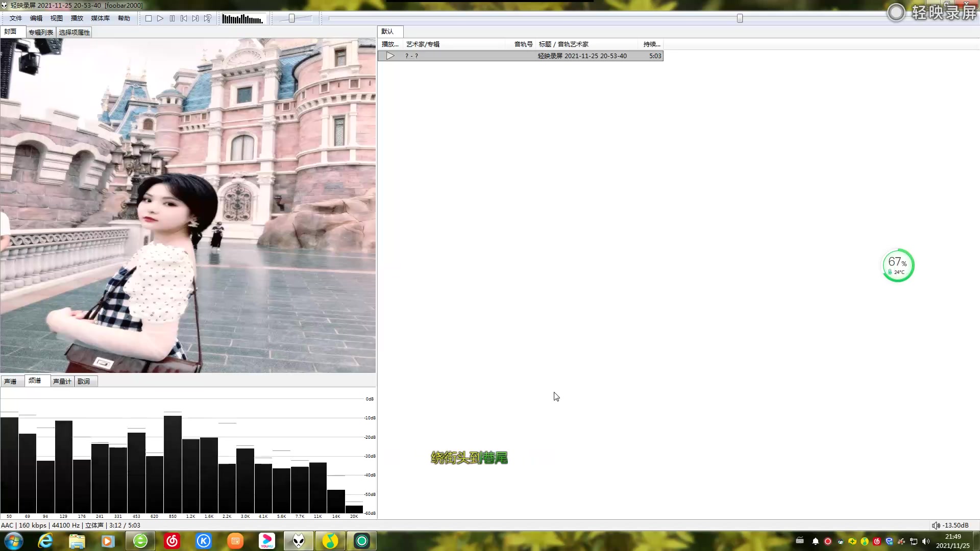
Task: Switch to the 专辑列表 tab
Action: 41,32
